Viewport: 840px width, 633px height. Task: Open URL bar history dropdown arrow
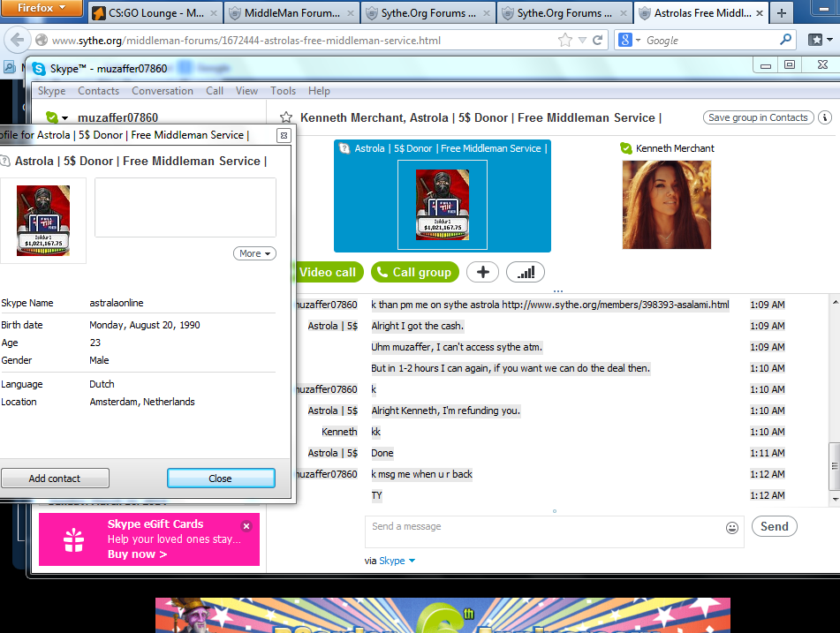pos(582,40)
